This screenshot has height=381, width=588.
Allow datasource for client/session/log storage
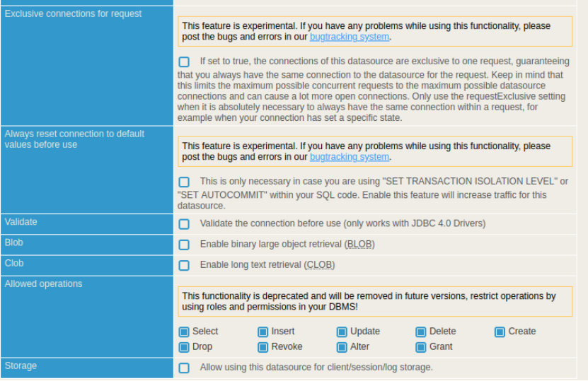(x=184, y=368)
